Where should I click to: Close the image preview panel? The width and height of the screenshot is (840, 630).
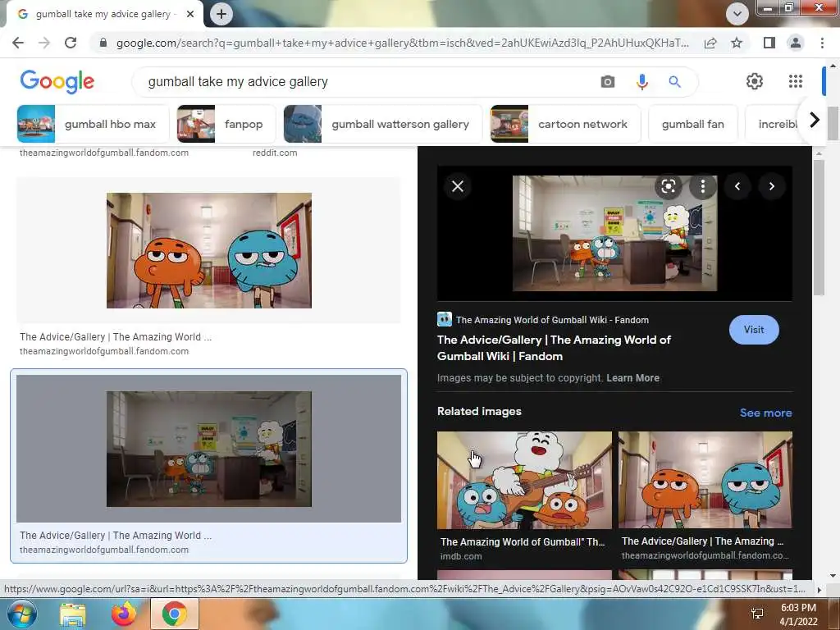(x=458, y=186)
